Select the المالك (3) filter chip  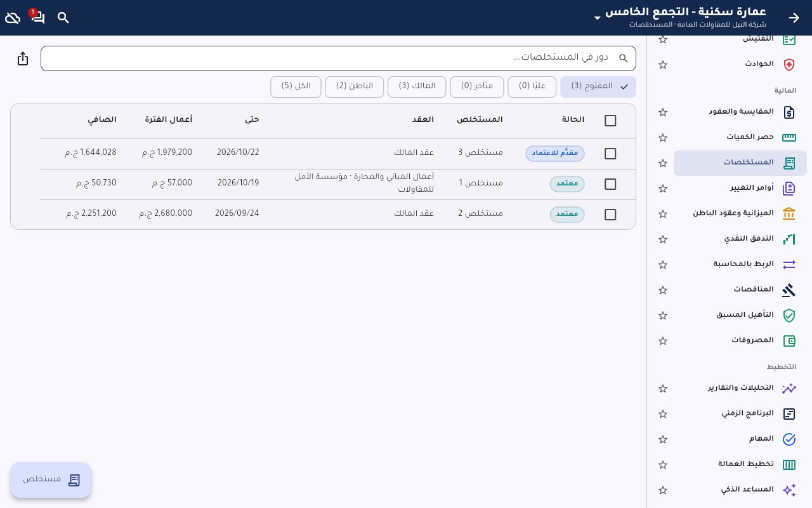click(x=417, y=87)
